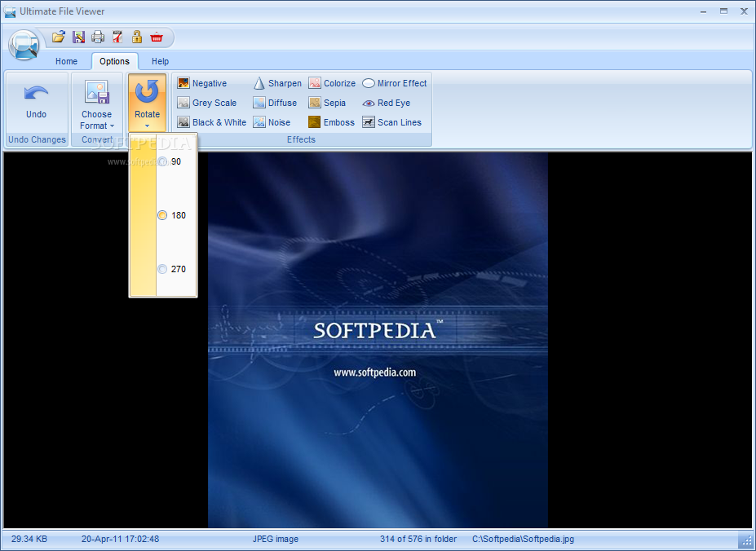Click the displayed Softpedia image preview
756x551 pixels.
[x=378, y=340]
